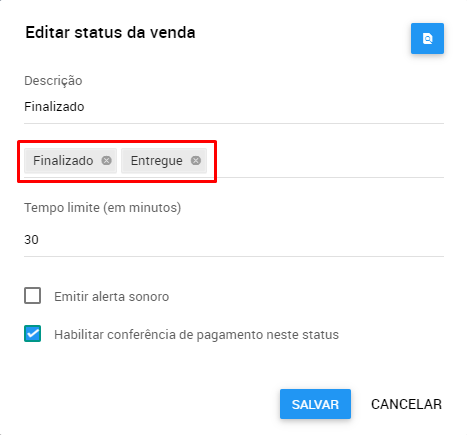Enable the Emitir alerta sonoro checkbox
This screenshot has height=435, width=467.
click(33, 296)
